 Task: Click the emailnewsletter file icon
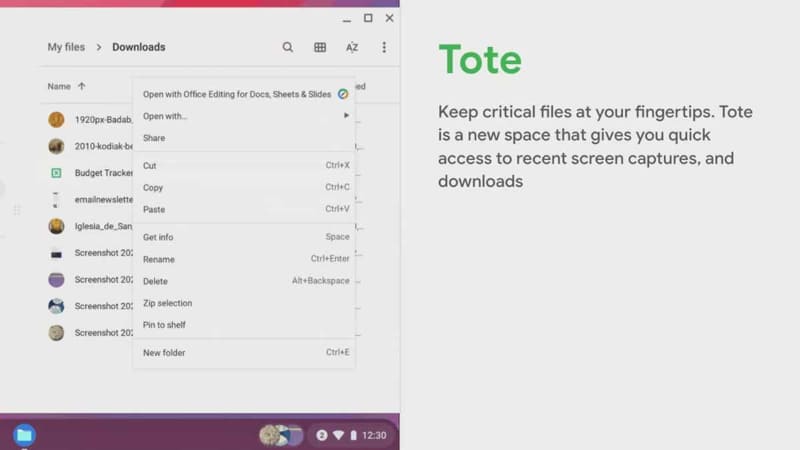pos(56,199)
